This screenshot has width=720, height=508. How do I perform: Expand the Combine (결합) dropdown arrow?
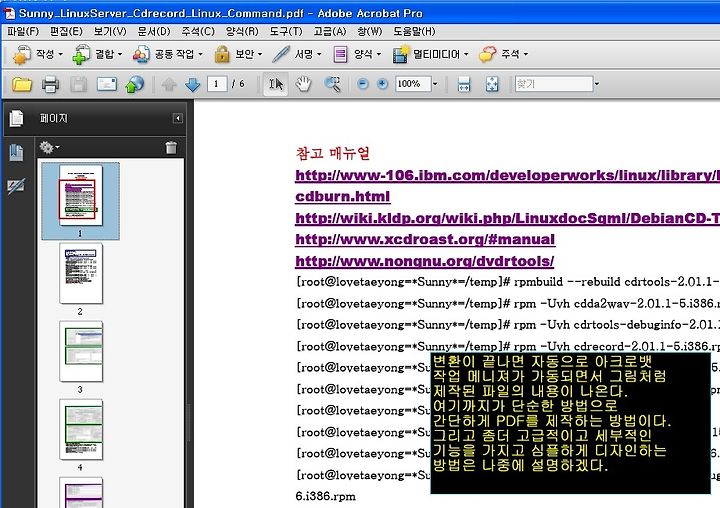point(120,54)
